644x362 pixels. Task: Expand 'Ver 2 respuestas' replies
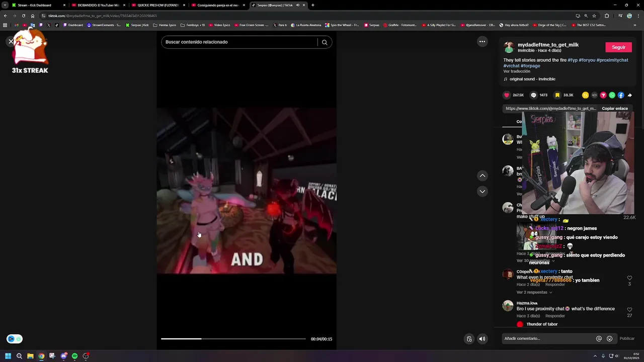coord(534,292)
